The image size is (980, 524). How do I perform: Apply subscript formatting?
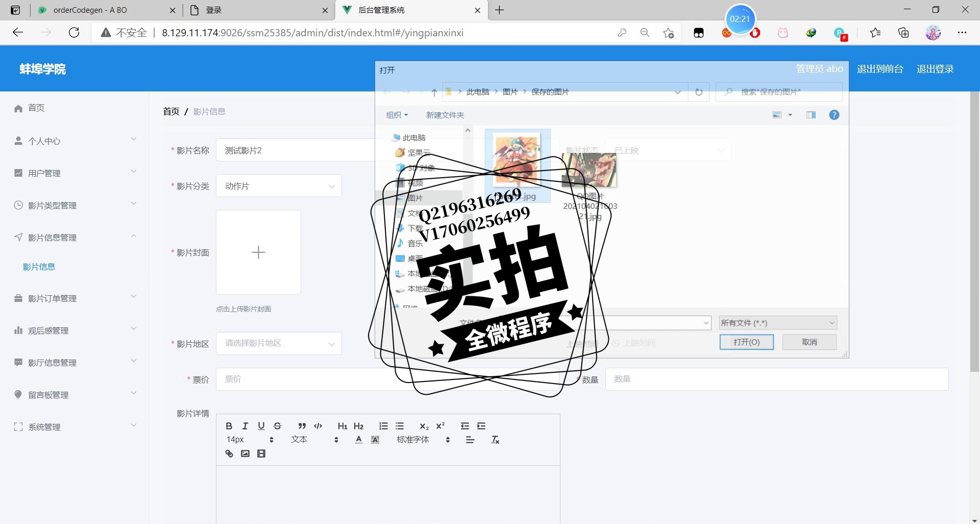coord(424,426)
